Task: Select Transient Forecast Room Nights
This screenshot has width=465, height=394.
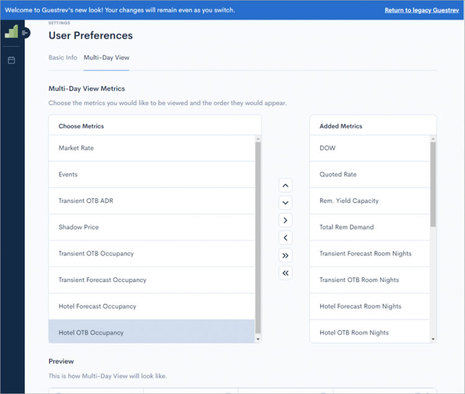Action: 370,254
